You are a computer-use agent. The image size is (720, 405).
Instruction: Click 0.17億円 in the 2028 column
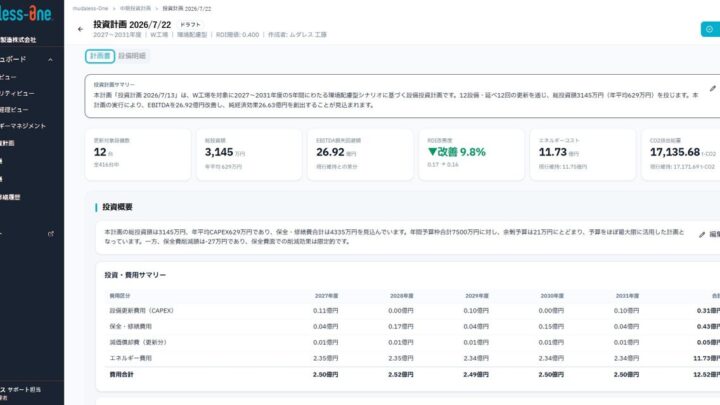[x=401, y=326]
